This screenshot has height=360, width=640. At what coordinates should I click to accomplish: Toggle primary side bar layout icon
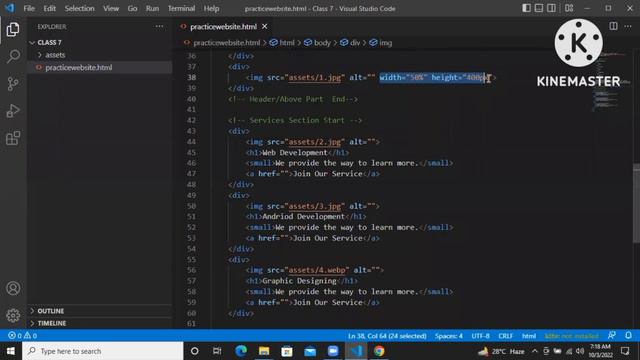point(527,8)
